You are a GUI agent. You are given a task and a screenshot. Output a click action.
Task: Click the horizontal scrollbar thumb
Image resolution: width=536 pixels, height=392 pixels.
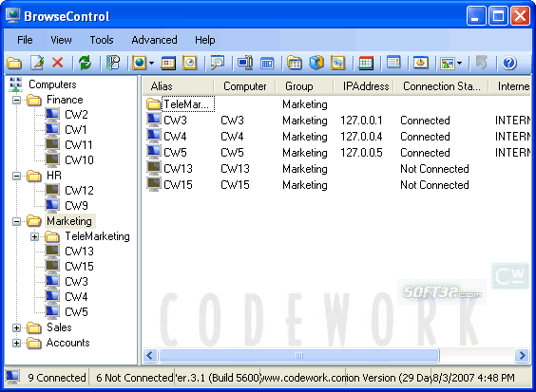(299, 356)
